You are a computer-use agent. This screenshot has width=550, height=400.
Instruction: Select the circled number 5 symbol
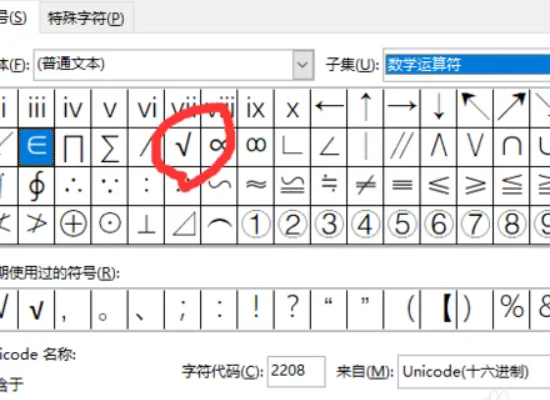[x=402, y=225]
